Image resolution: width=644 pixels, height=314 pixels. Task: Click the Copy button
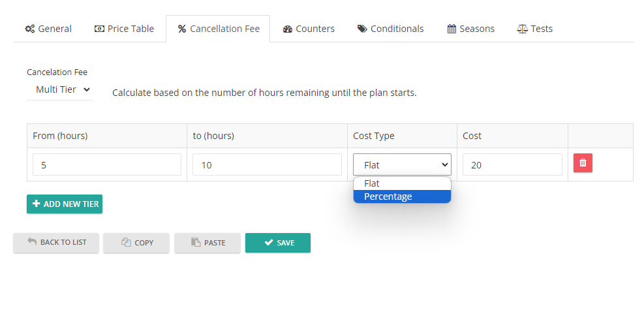pos(136,243)
